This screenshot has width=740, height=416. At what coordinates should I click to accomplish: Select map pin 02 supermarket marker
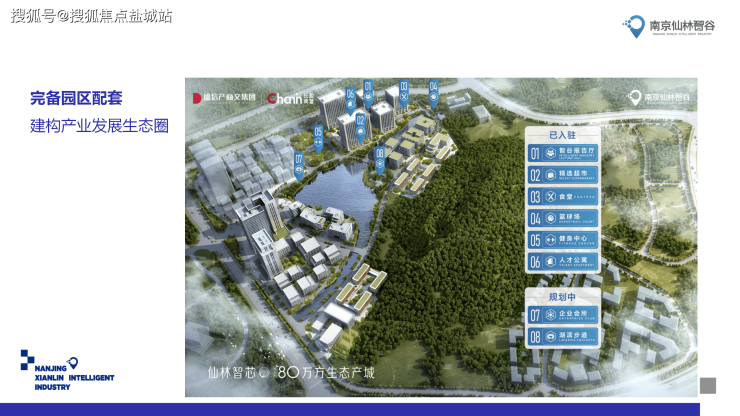pyautogui.click(x=360, y=127)
